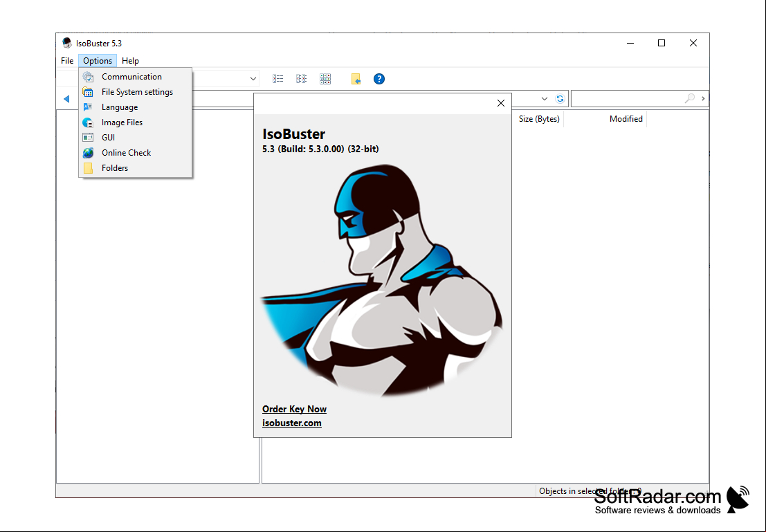Click the Communication gear icon
The height and width of the screenshot is (532, 766).
point(88,77)
